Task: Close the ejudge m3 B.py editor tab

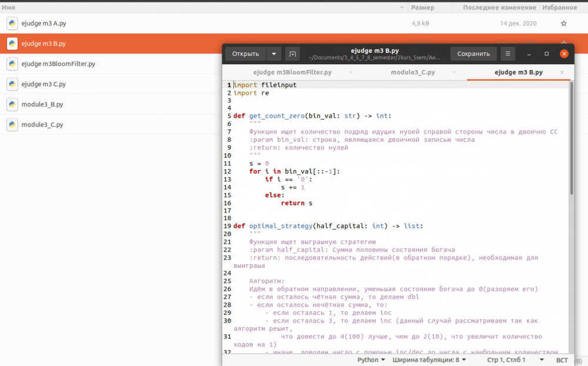Action: pyautogui.click(x=562, y=72)
